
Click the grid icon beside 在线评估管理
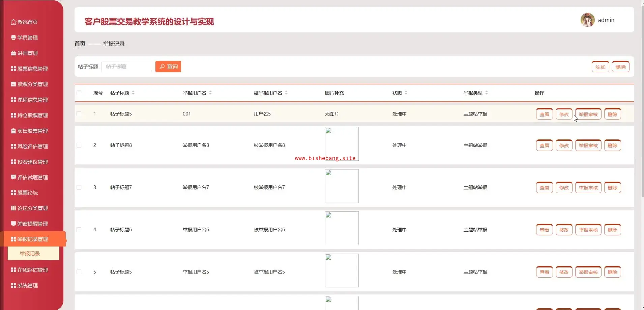coord(13,270)
